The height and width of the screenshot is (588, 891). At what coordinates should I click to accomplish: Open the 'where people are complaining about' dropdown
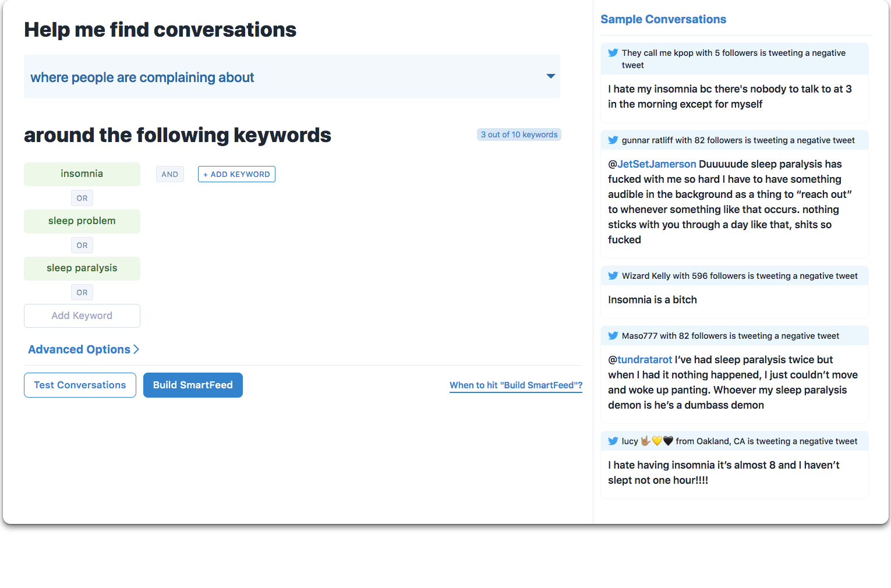(292, 77)
